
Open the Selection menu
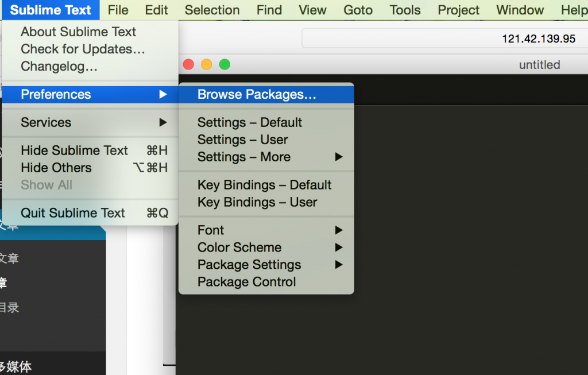tap(212, 10)
